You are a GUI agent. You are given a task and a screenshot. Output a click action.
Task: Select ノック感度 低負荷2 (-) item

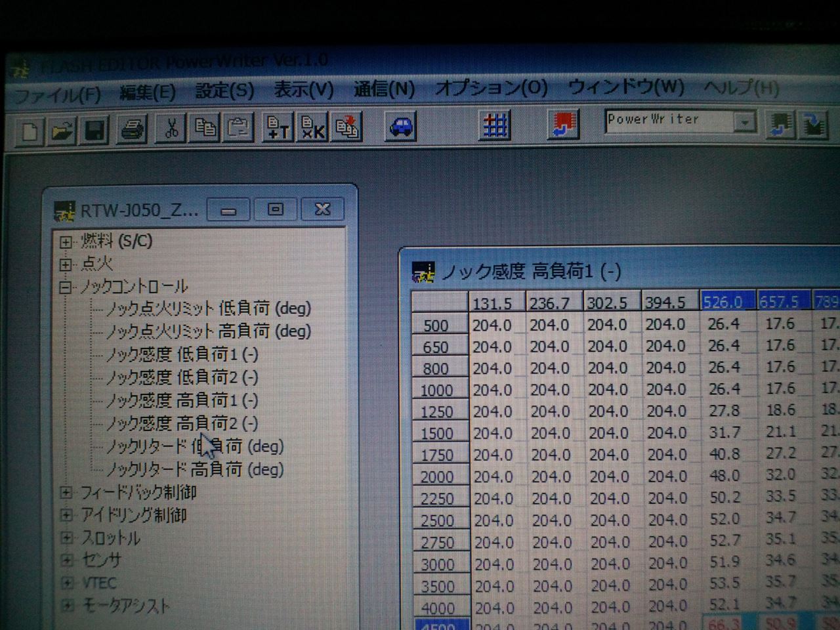[182, 378]
